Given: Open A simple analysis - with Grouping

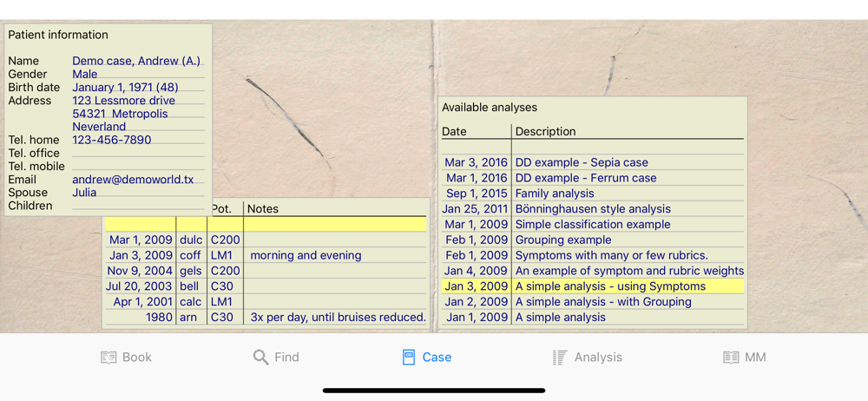Looking at the screenshot, I should [593, 302].
